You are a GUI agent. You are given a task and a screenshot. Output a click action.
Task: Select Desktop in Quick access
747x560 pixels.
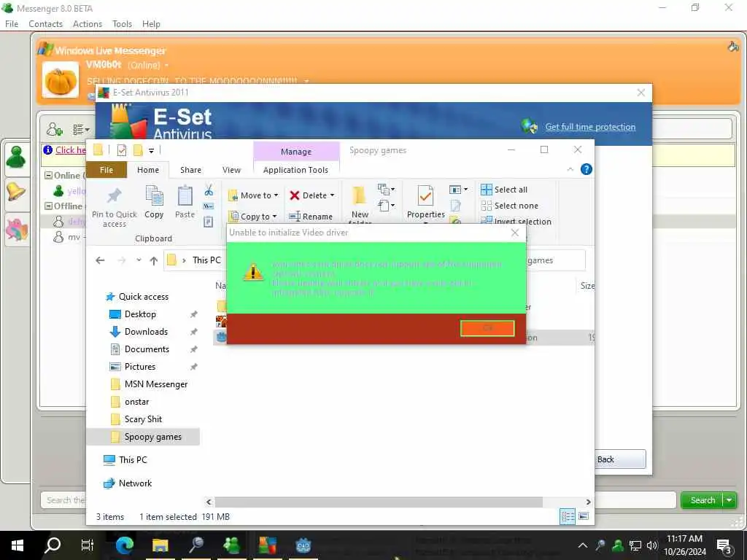[x=140, y=314]
